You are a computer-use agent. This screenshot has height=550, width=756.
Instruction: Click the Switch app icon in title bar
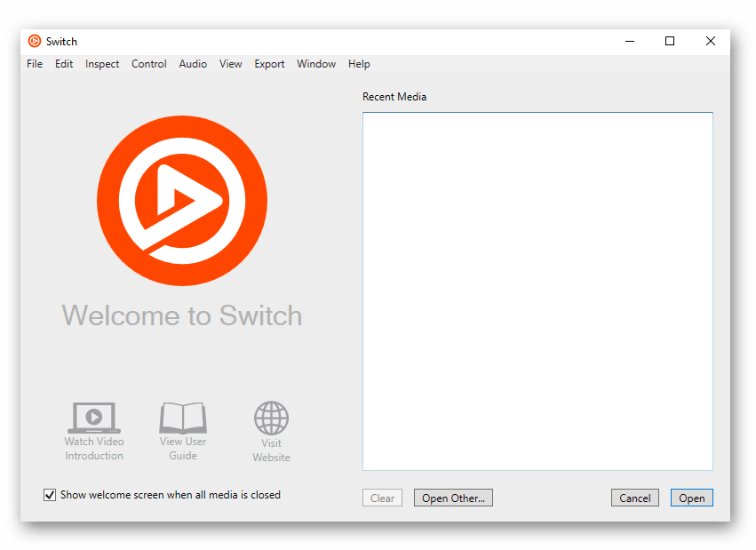(x=35, y=41)
